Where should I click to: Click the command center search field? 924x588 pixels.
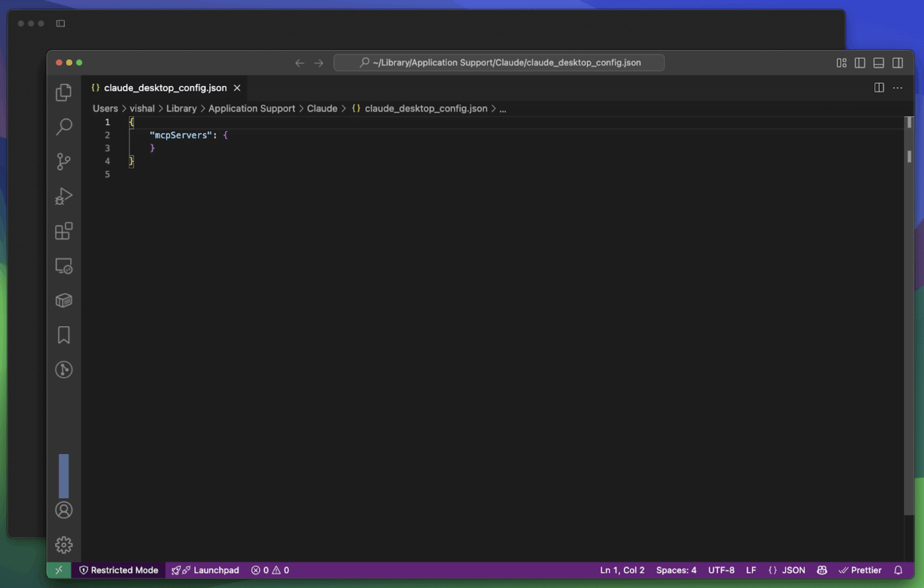pos(499,63)
